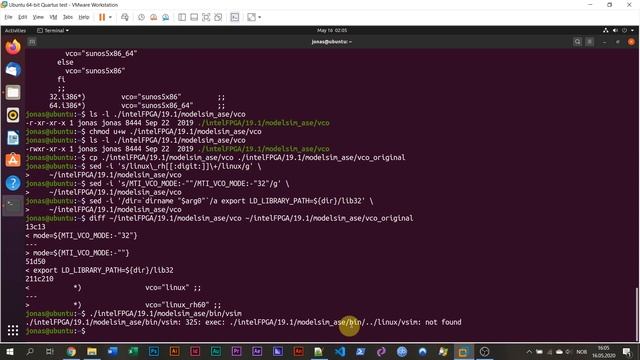The image size is (640, 360).
Task: Open the snapshot manager
Action: [166, 17]
